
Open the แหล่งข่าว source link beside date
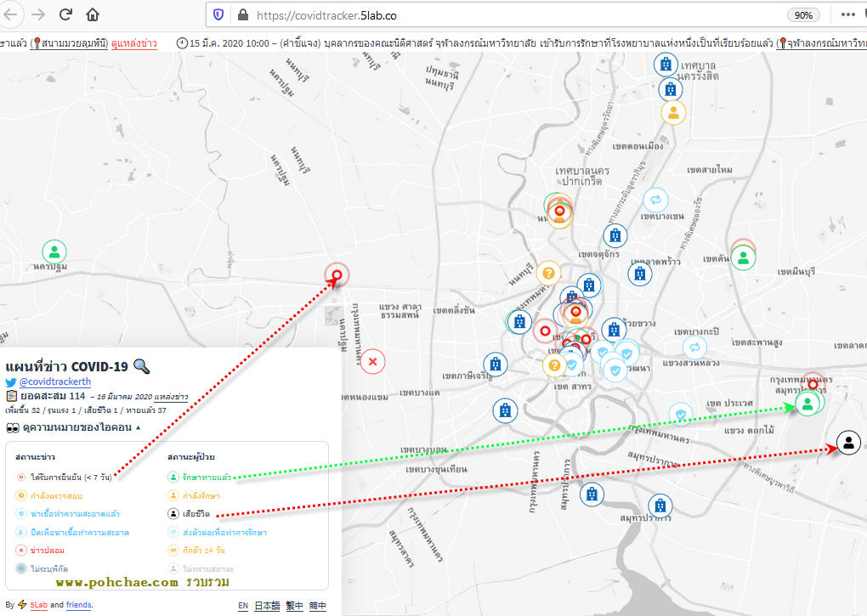[172, 397]
